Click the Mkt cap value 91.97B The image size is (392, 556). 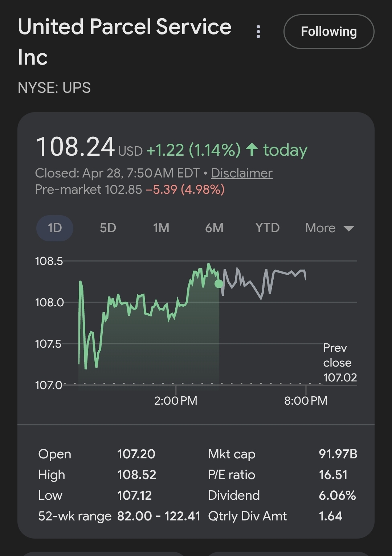tap(338, 454)
